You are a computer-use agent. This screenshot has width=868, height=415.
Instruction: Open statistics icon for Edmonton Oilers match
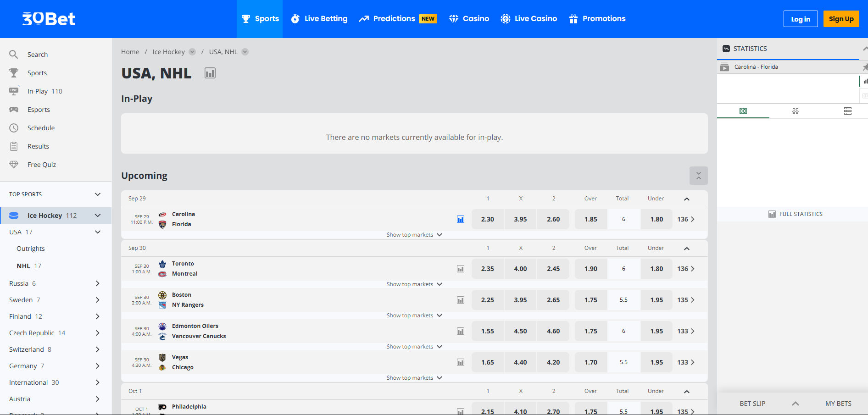[x=461, y=331]
